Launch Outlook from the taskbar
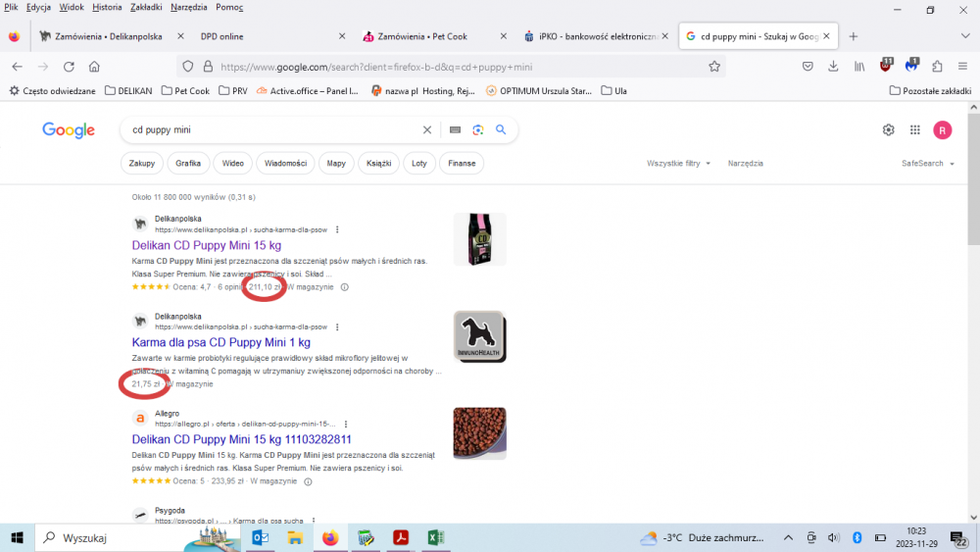980x552 pixels. (260, 537)
